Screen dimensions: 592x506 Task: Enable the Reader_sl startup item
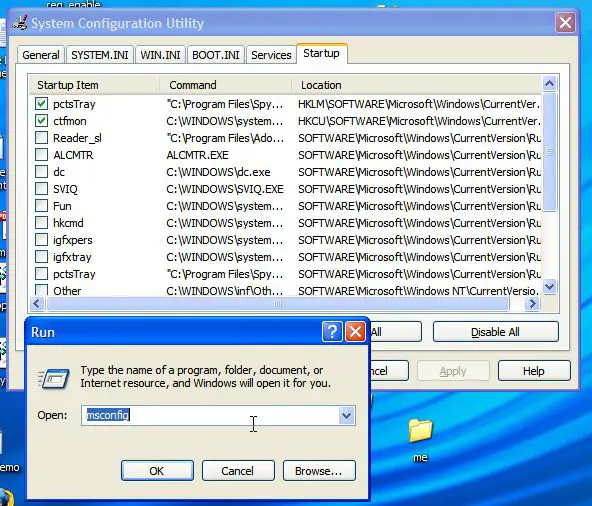click(x=41, y=137)
